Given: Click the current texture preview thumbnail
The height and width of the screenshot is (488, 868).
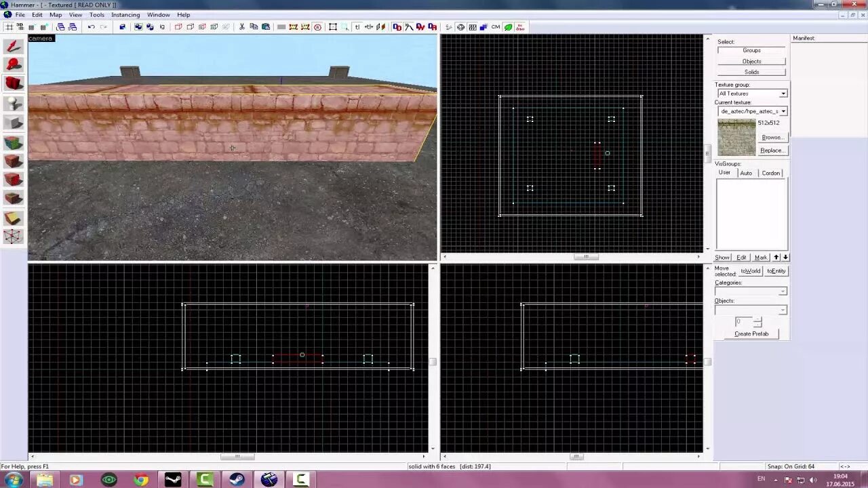Looking at the screenshot, I should tap(736, 138).
